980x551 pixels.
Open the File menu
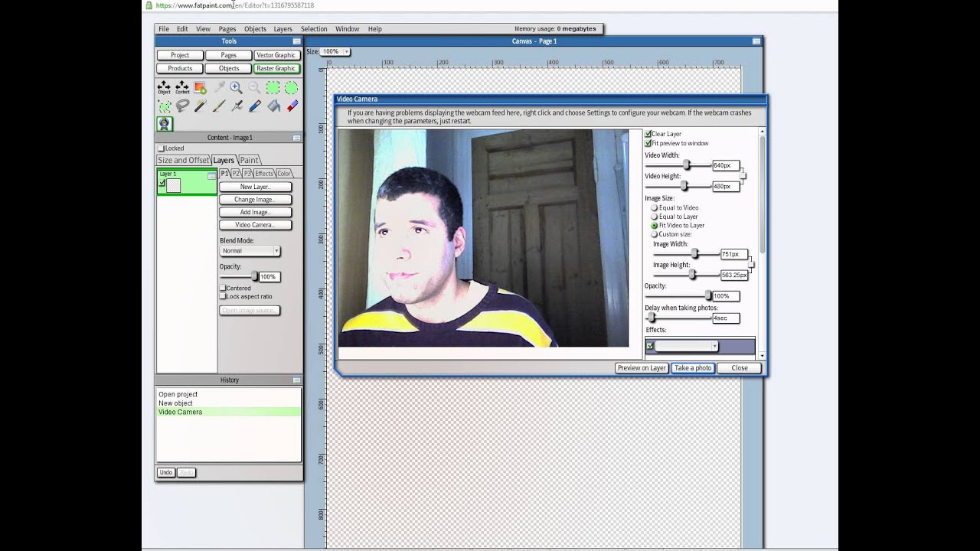164,29
